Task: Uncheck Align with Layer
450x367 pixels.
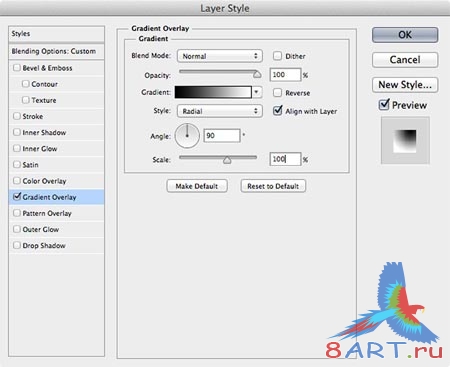Action: (x=277, y=111)
